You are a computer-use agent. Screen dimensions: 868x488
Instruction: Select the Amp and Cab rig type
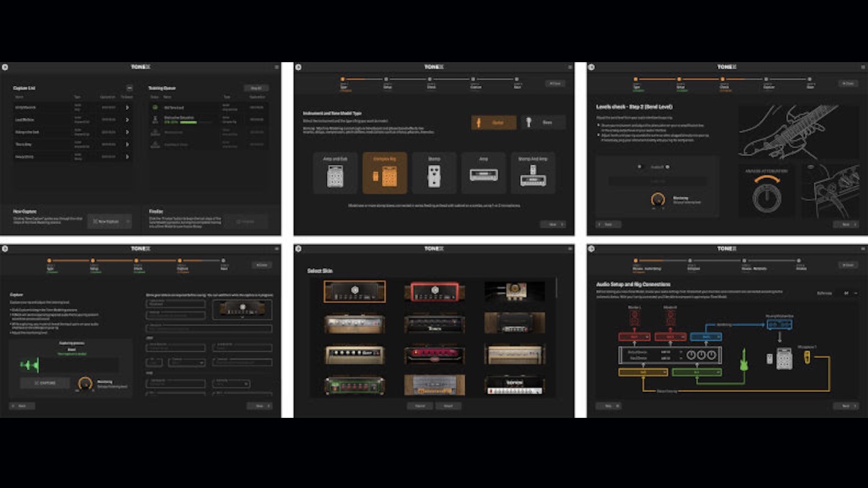(x=335, y=173)
